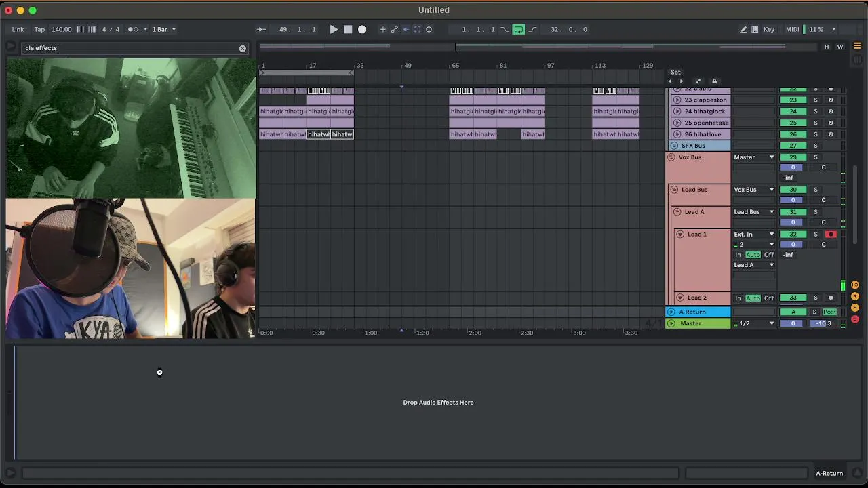
Task: Open the 1 Bar quantization menu
Action: 163,29
